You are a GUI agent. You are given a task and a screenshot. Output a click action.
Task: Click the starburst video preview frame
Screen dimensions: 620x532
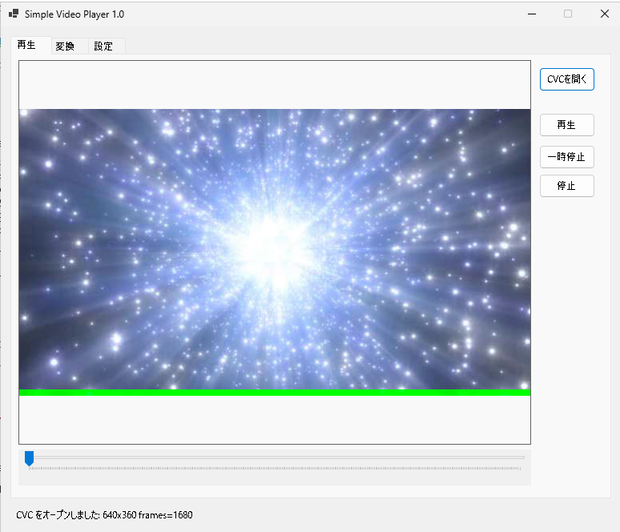point(274,252)
